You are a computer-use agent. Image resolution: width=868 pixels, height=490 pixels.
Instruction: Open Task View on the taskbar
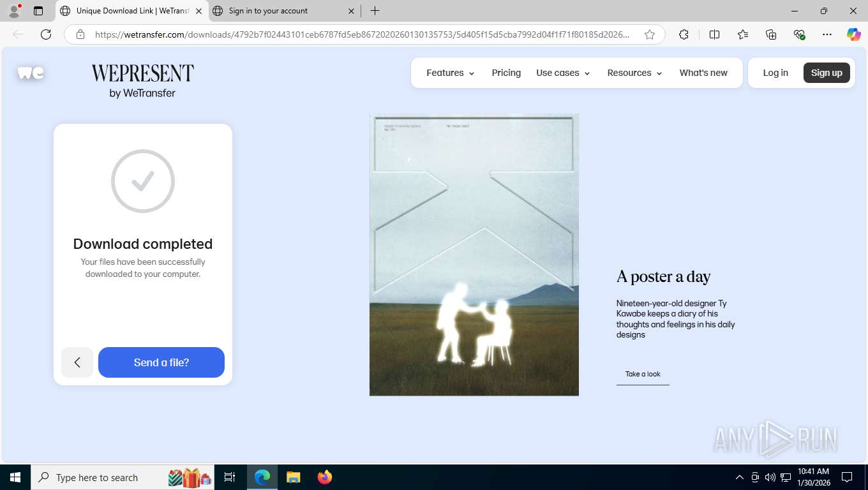click(x=230, y=477)
